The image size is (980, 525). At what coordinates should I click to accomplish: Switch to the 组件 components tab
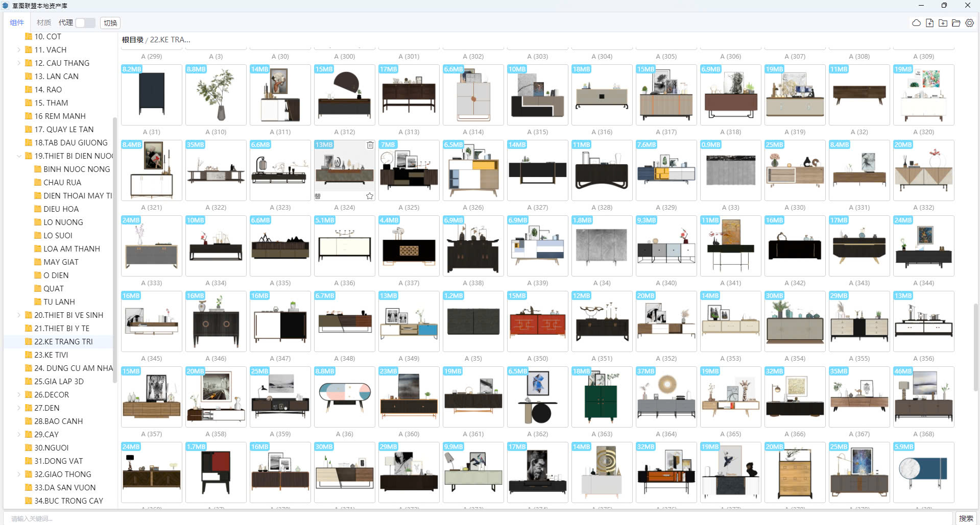coord(17,23)
